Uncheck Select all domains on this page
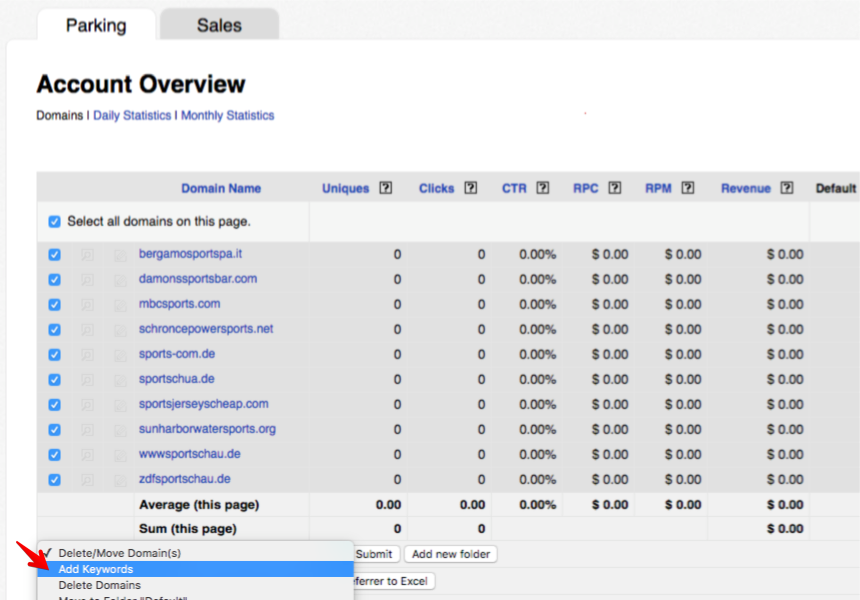 55,222
